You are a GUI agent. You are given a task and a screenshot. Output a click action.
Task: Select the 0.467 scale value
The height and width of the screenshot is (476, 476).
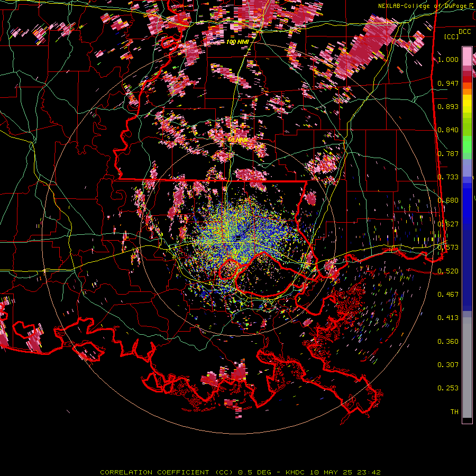(448, 294)
